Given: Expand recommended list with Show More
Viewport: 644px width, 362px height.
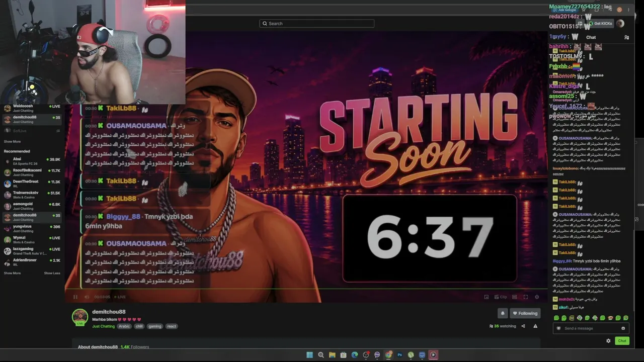Looking at the screenshot, I should click(x=12, y=273).
